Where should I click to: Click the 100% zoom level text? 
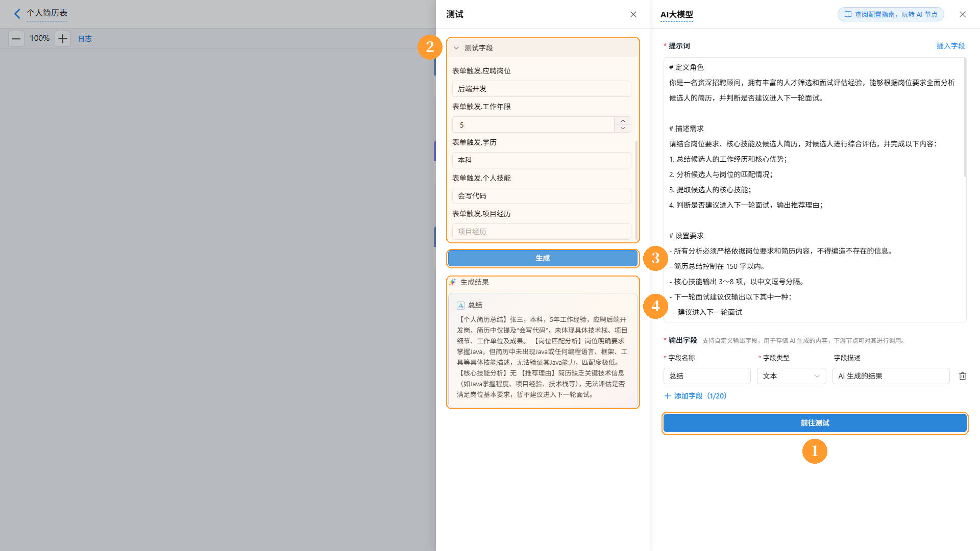39,38
